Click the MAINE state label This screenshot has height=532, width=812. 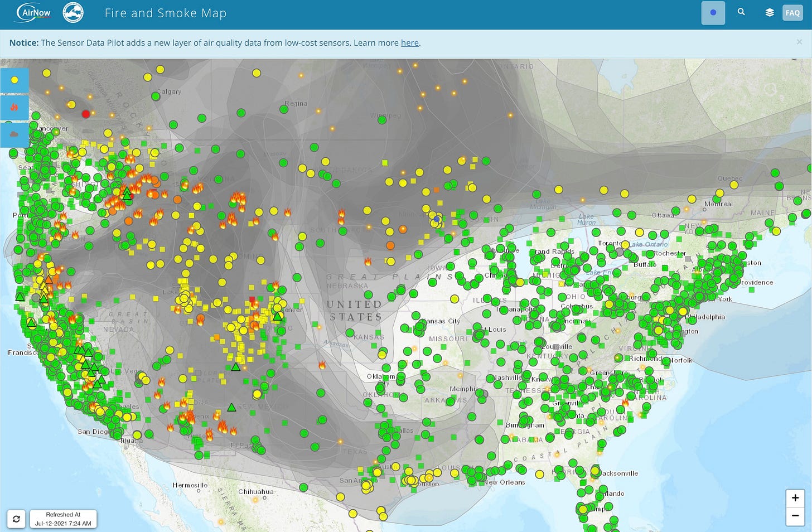[762, 213]
